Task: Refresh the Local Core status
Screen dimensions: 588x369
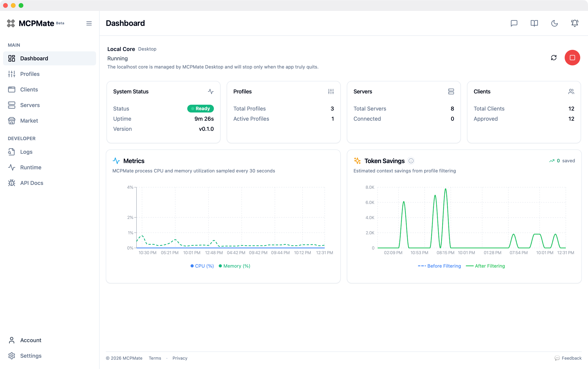Action: point(554,58)
